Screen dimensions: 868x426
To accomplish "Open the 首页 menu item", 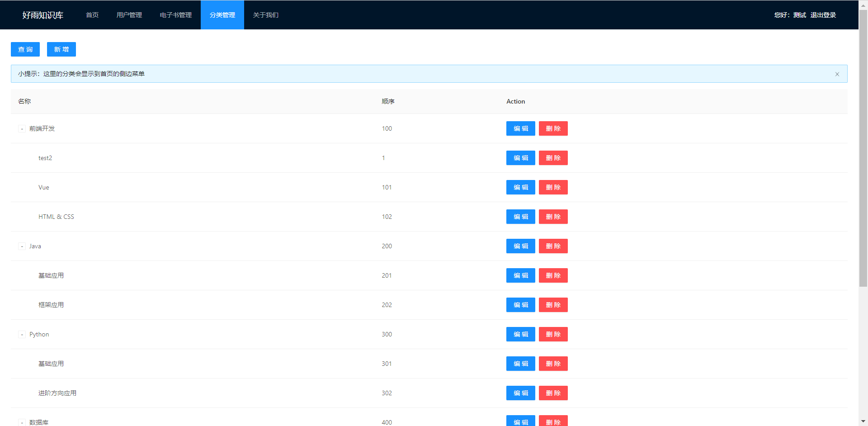I will pyautogui.click(x=92, y=15).
